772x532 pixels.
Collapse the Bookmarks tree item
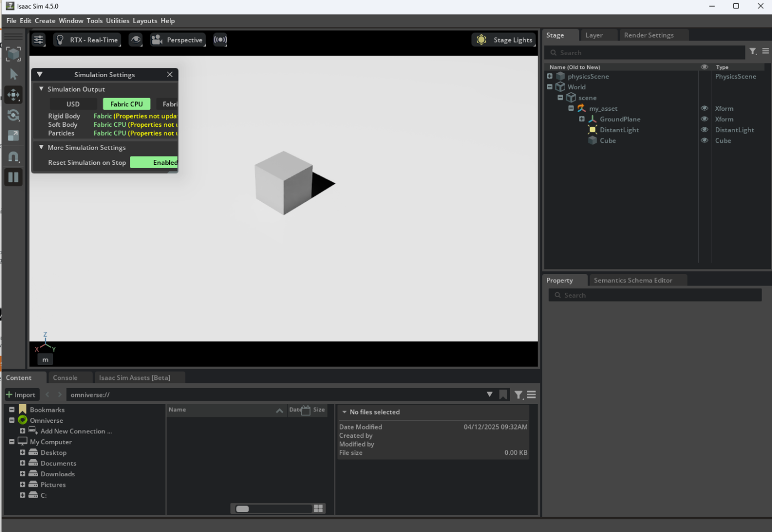pyautogui.click(x=12, y=410)
